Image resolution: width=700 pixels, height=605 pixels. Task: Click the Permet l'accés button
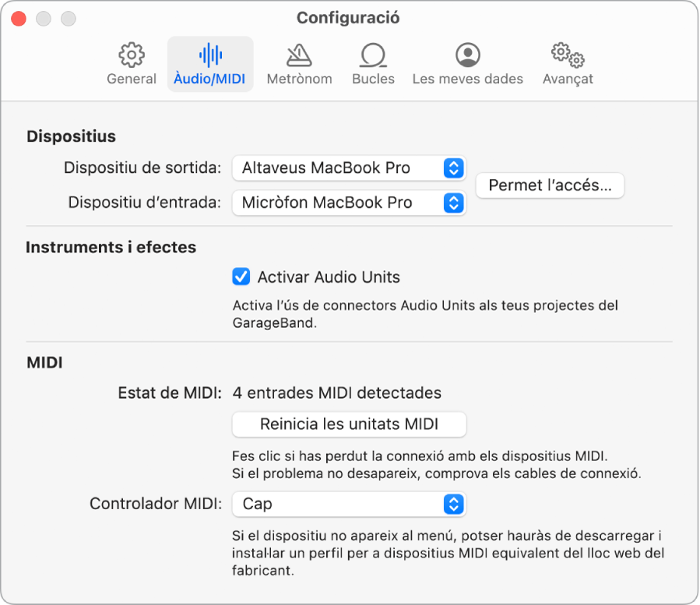tap(549, 185)
